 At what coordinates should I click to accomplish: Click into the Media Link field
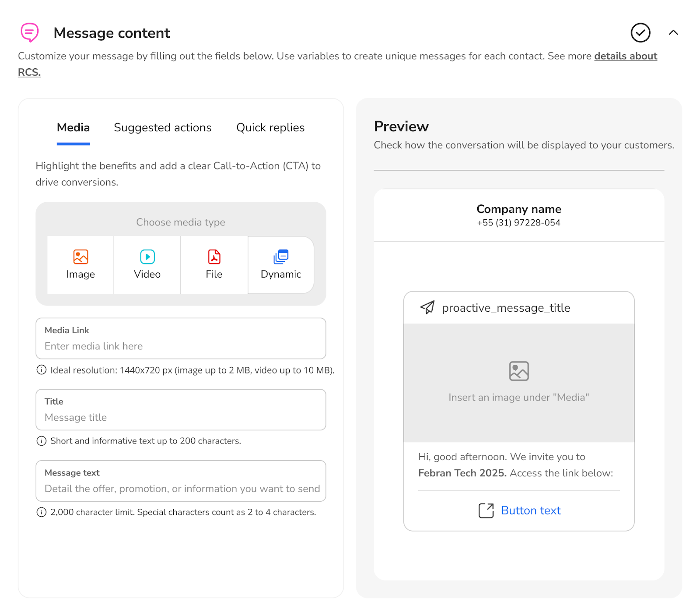coord(181,346)
